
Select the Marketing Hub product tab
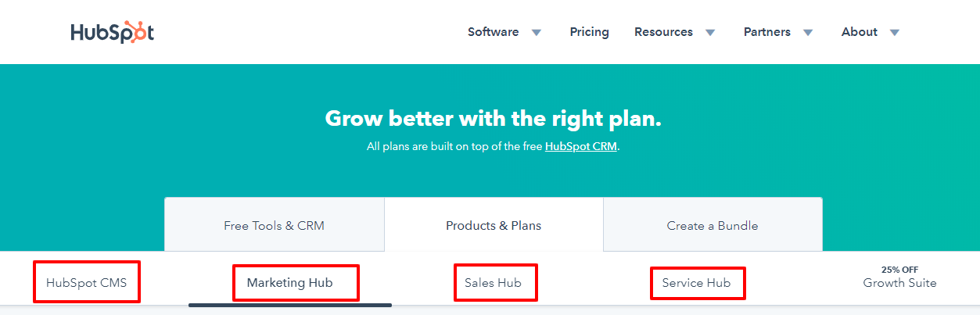[x=290, y=282]
